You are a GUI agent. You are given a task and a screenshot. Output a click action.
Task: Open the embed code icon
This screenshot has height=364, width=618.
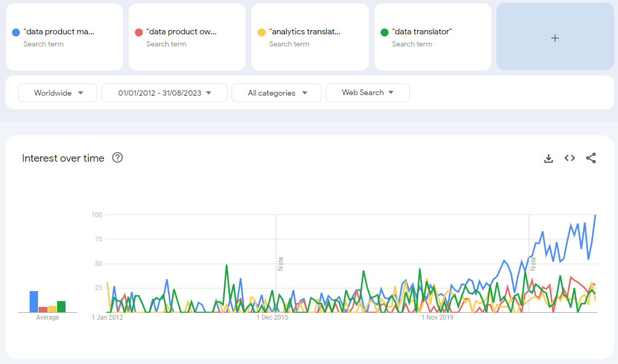(569, 158)
